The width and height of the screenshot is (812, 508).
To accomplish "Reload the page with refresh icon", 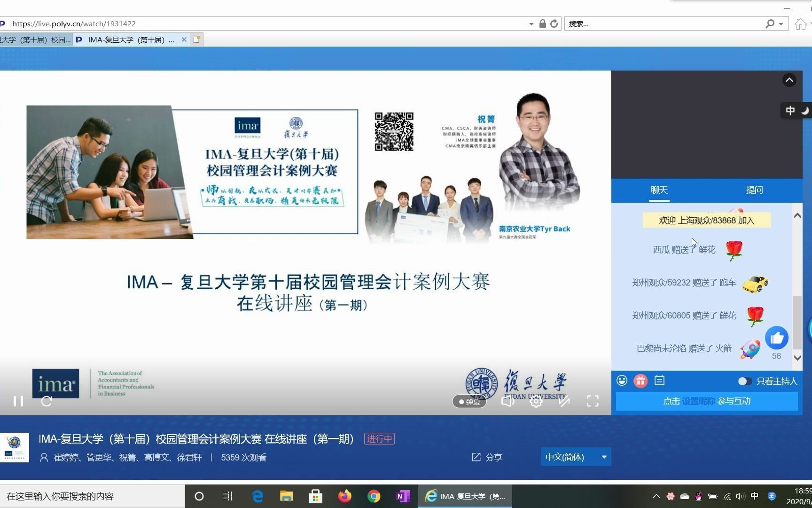I will pos(554,24).
